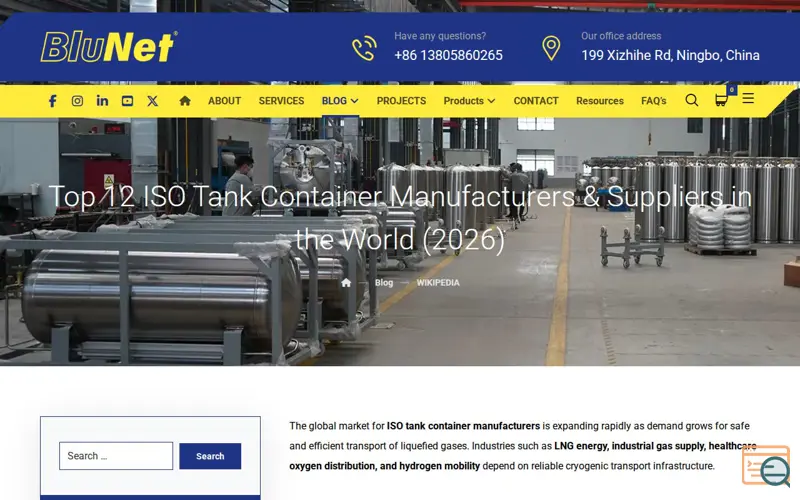Open the floating chat search widget icon
Screen dimensions: 800x500
pos(767,465)
